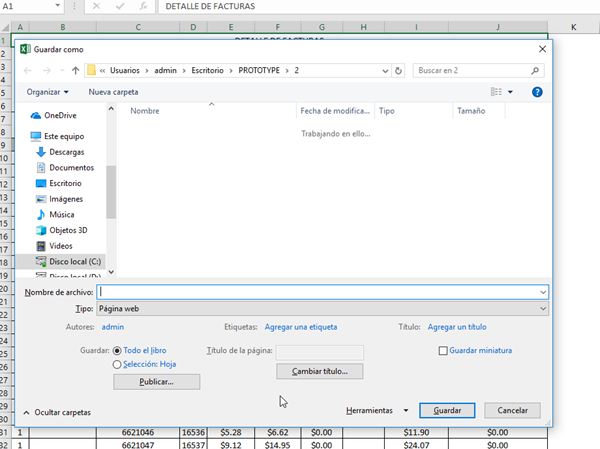This screenshot has height=449, width=600.
Task: Click the refresh icon beside address bar
Action: pos(398,71)
